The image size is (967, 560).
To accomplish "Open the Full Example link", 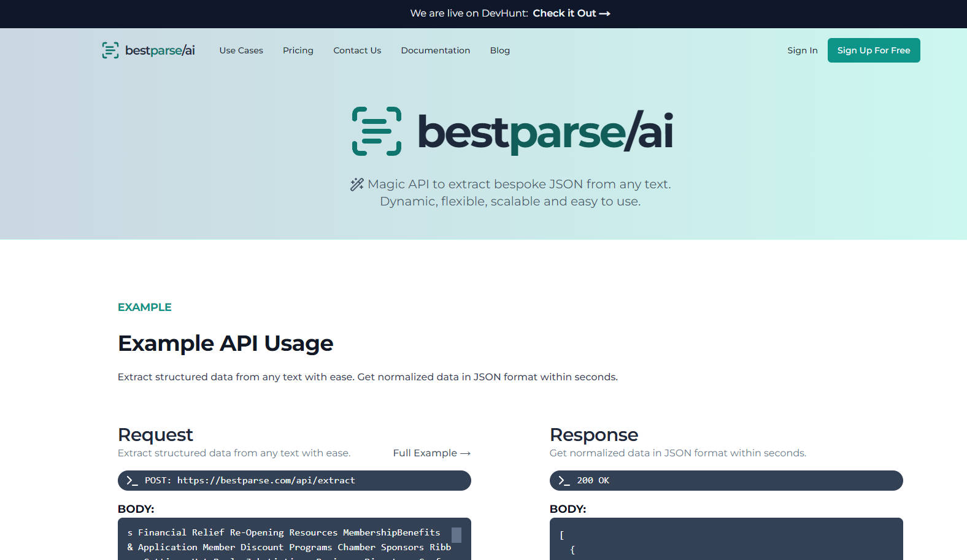I will coord(432,453).
